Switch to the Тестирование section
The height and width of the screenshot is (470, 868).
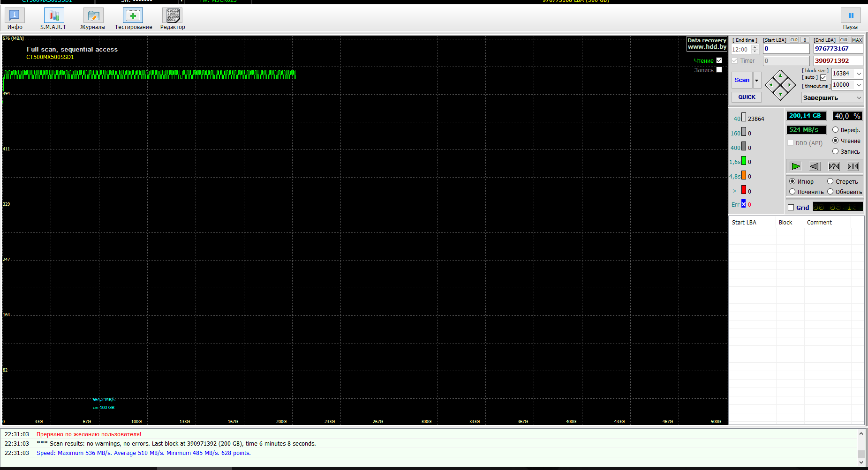tap(133, 19)
